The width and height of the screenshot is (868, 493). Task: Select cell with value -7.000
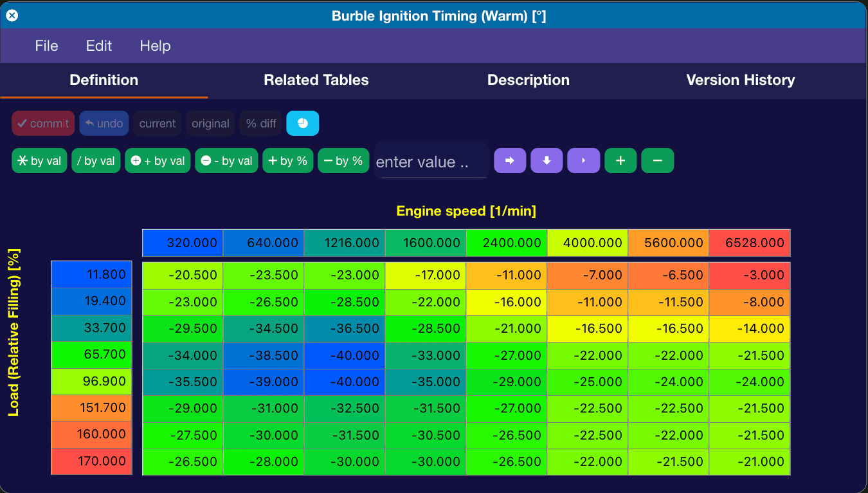pos(588,275)
